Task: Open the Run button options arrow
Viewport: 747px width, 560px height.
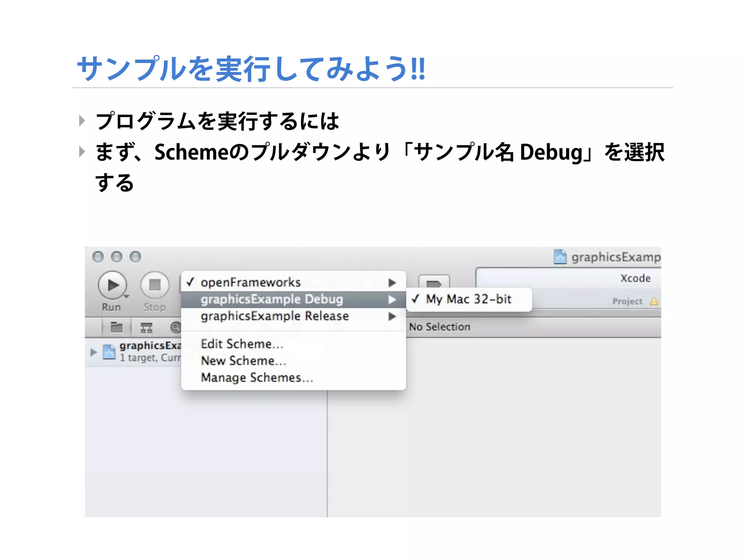Action: [127, 297]
